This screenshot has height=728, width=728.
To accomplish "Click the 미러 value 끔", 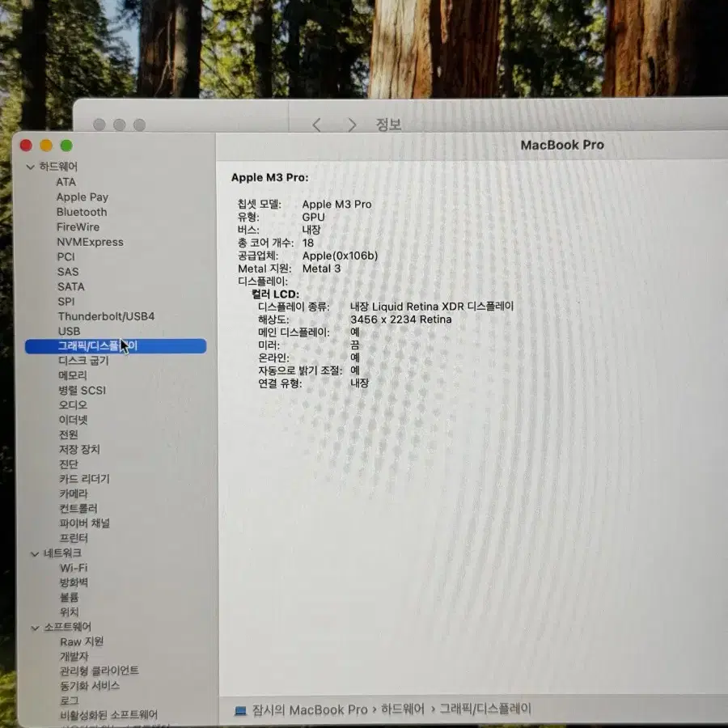I will 355,345.
